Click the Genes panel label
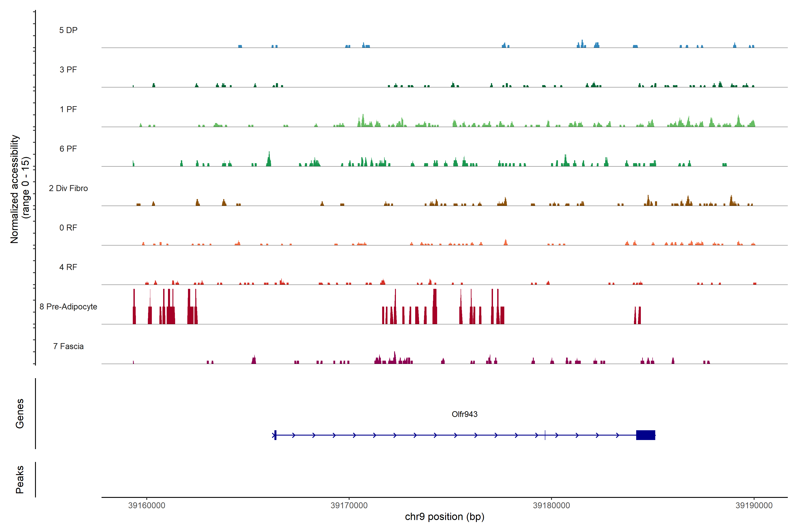The image size is (798, 532). (x=20, y=413)
